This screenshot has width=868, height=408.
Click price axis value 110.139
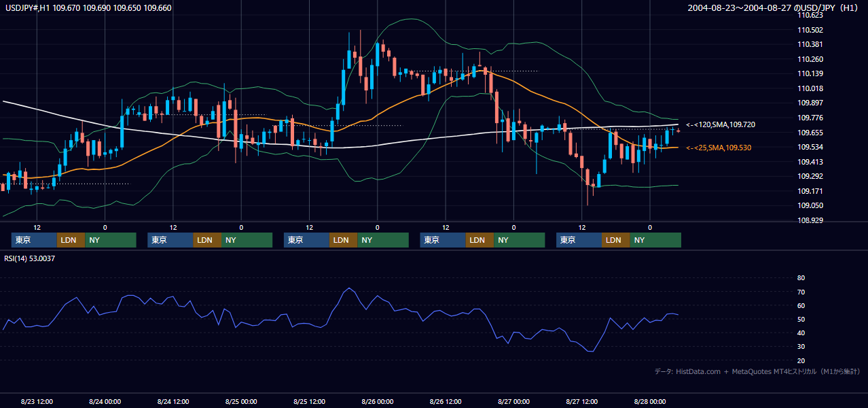click(x=810, y=73)
